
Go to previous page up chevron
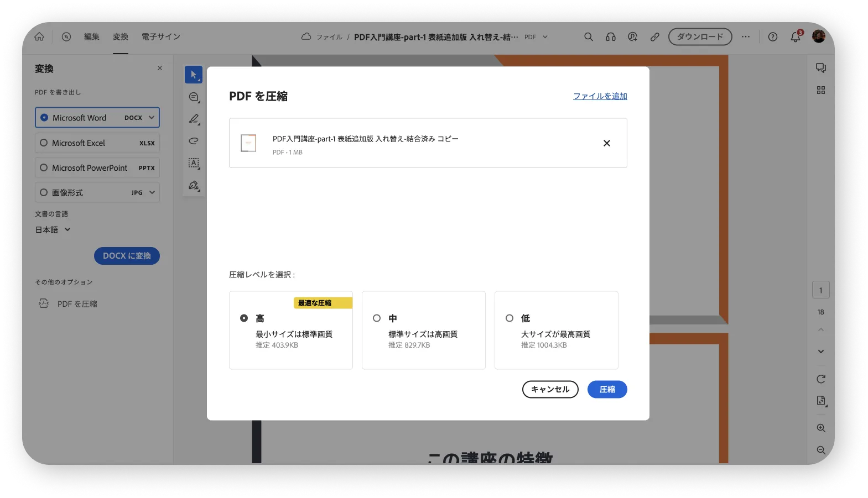pos(821,329)
